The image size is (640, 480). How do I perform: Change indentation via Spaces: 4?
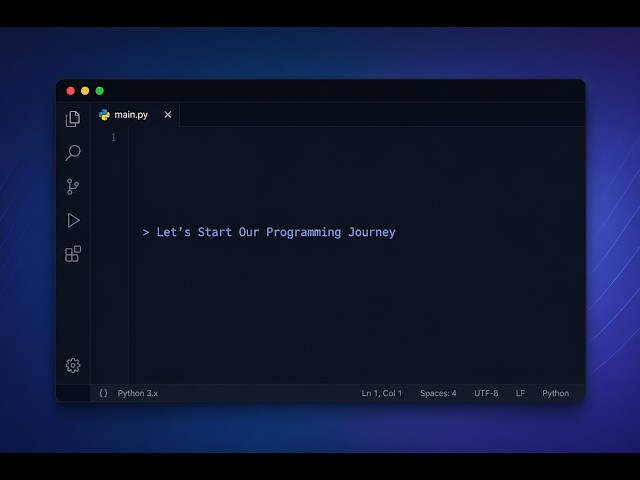438,393
